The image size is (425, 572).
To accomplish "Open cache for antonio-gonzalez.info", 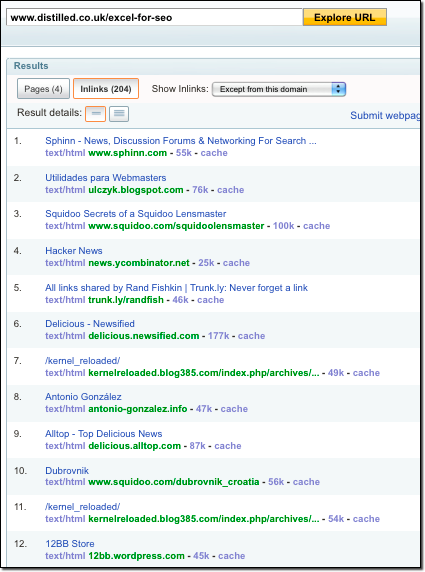I will [x=234, y=409].
